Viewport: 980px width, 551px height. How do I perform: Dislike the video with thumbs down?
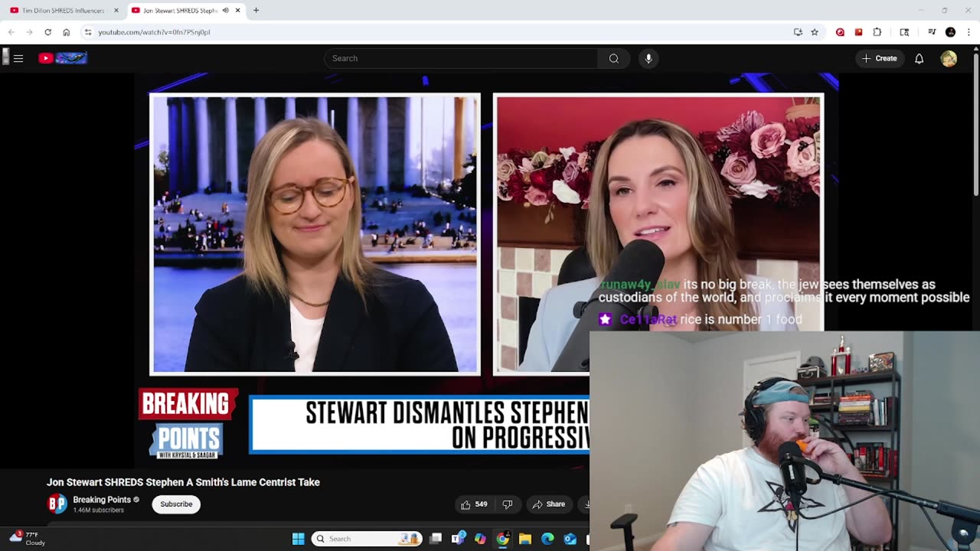507,504
